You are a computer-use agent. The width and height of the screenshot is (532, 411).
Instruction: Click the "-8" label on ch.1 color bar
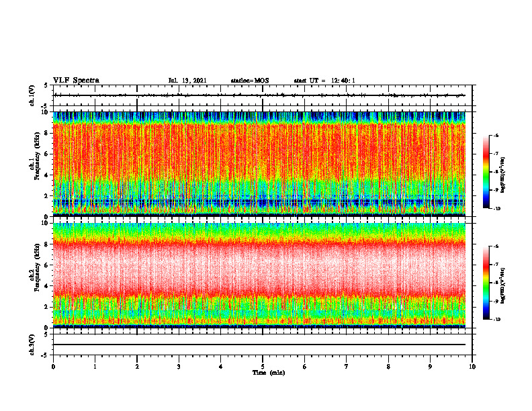pyautogui.click(x=496, y=172)
